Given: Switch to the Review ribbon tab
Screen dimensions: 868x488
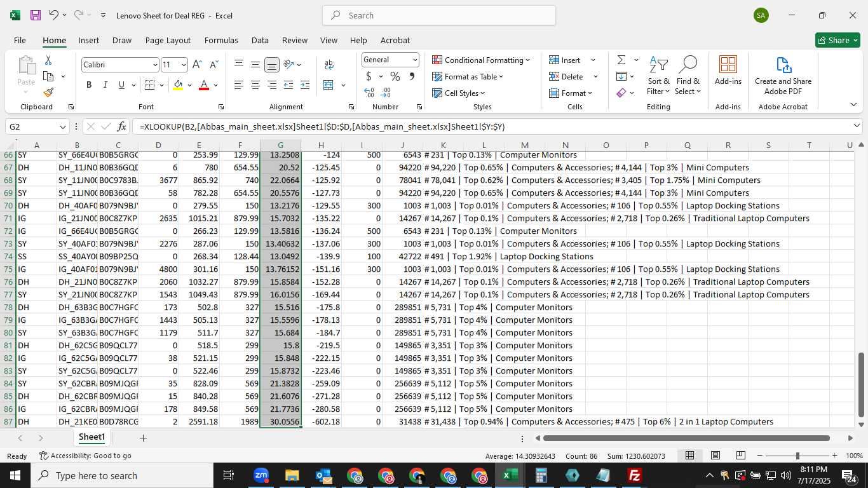Looking at the screenshot, I should click(295, 40).
